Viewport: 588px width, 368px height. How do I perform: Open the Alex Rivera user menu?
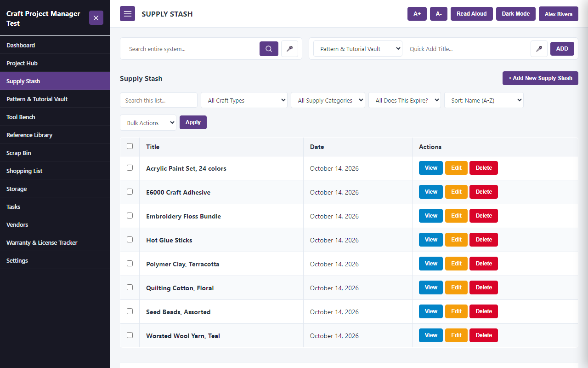click(559, 14)
